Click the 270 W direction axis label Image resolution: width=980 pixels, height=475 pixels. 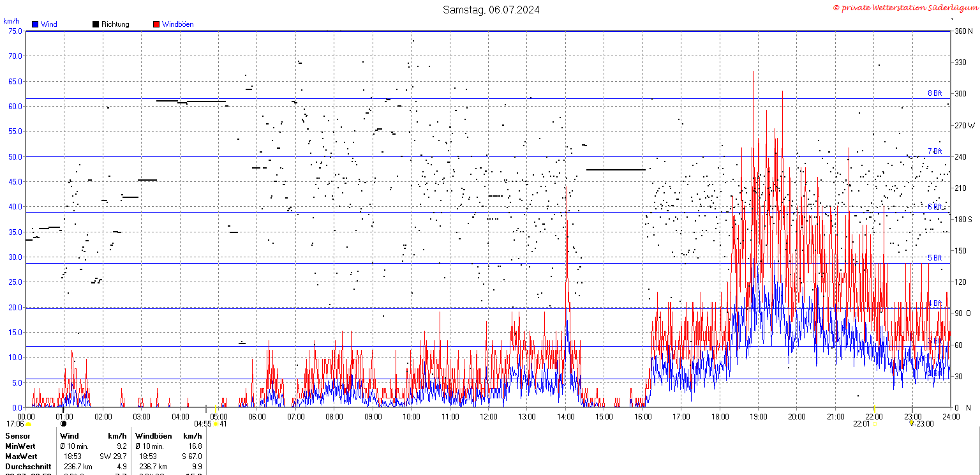(964, 125)
